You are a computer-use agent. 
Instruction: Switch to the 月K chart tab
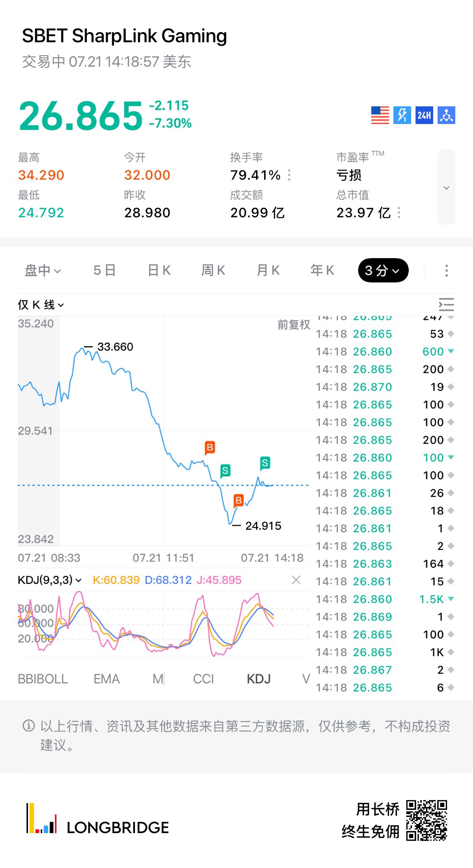(268, 271)
